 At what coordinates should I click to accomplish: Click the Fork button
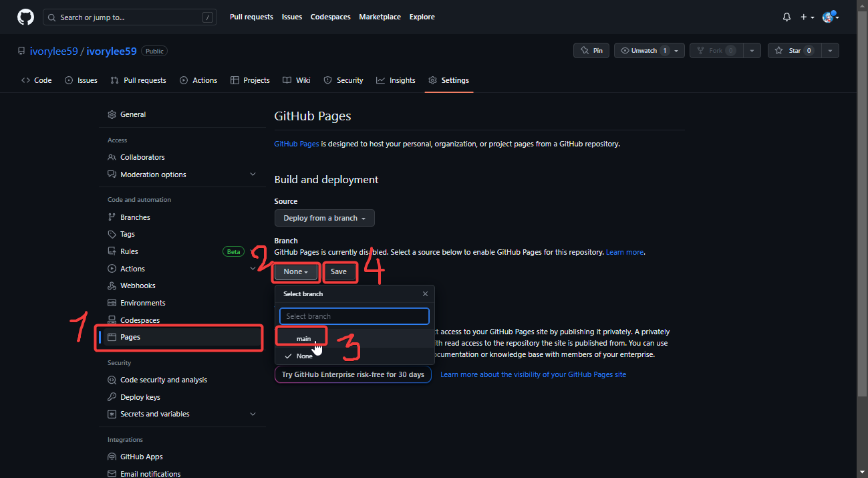(716, 51)
